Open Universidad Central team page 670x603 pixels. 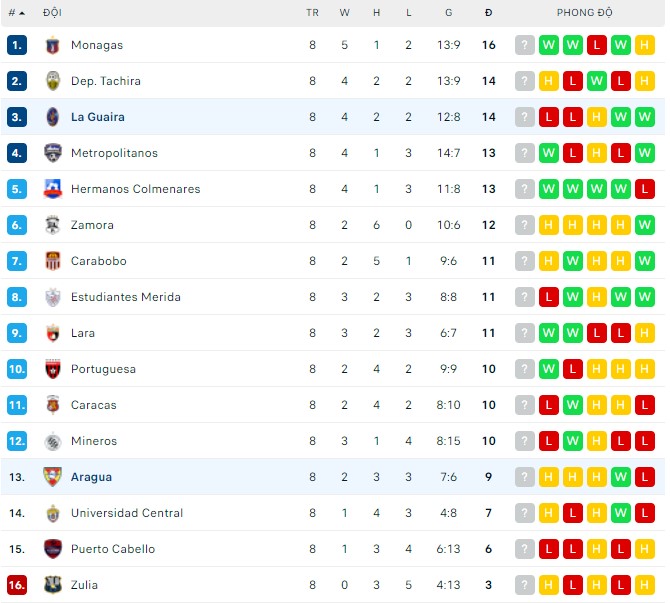tap(127, 513)
